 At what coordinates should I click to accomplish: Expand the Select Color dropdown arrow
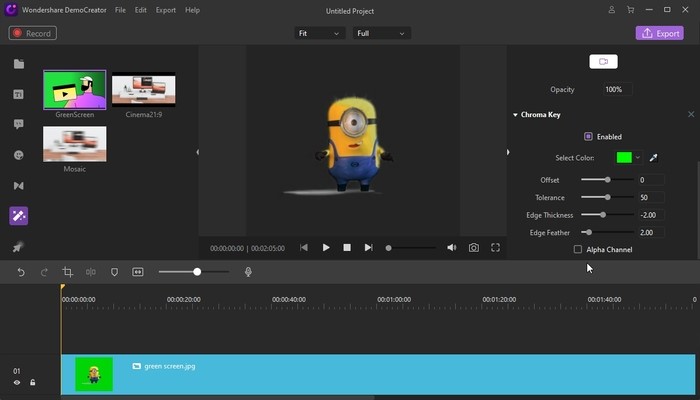(638, 158)
